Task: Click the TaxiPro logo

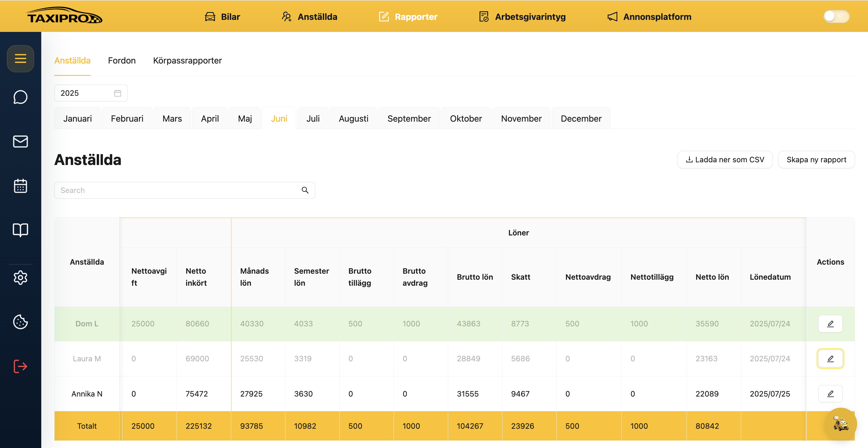Action: click(65, 15)
